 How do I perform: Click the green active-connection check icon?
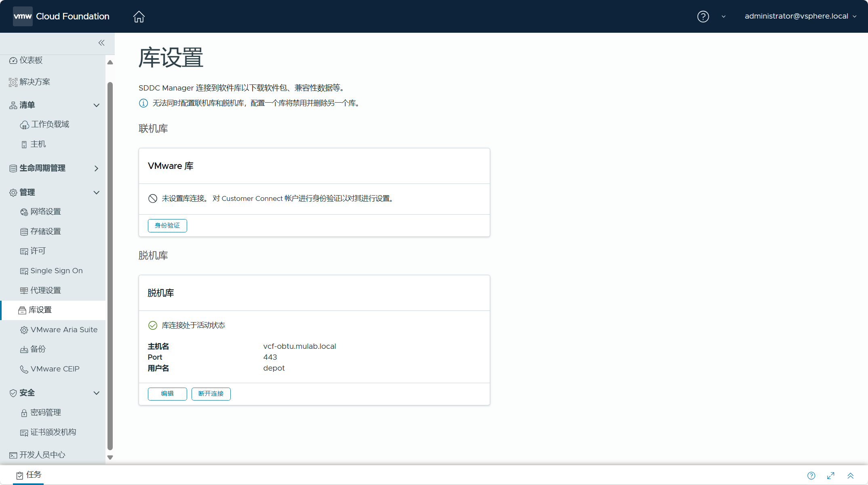(153, 325)
